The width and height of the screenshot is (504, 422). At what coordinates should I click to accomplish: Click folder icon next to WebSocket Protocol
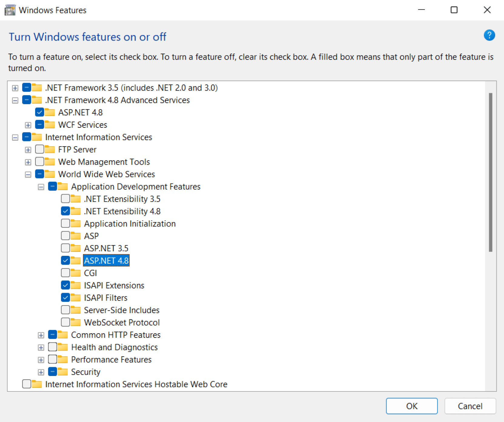pyautogui.click(x=76, y=322)
